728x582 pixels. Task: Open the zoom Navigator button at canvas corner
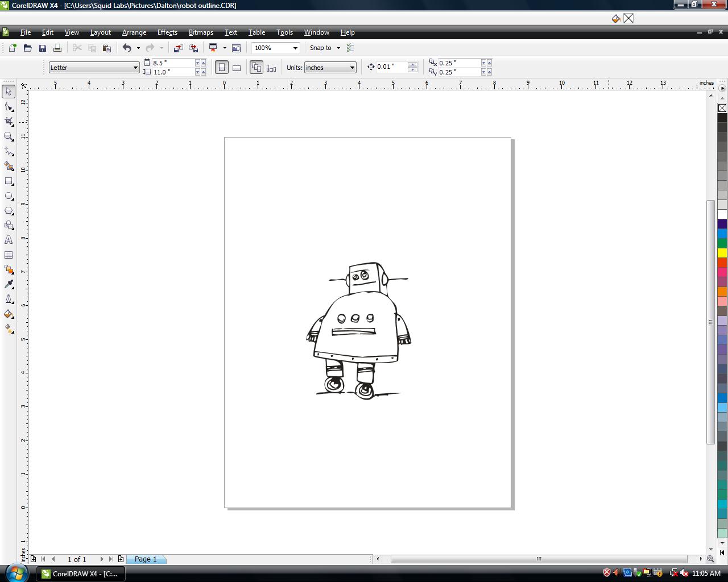pyautogui.click(x=710, y=559)
